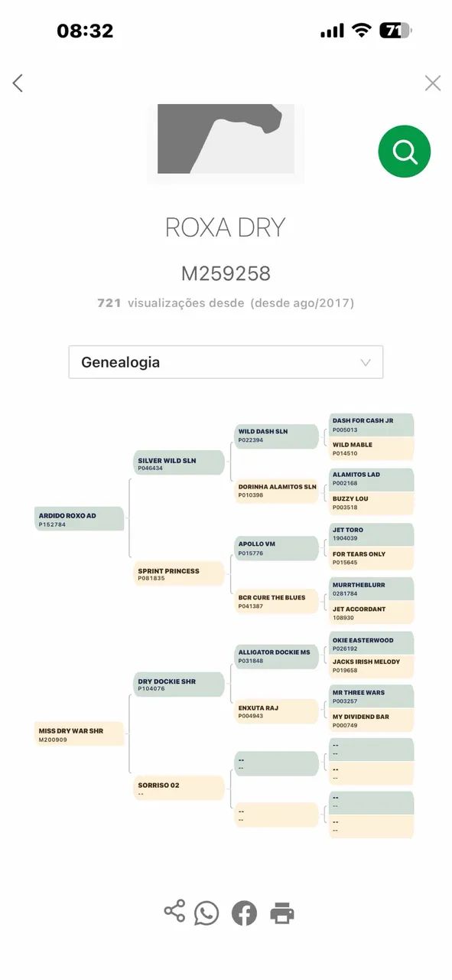
Task: Select dam MISS DRY WAR SHR
Action: pos(80,734)
